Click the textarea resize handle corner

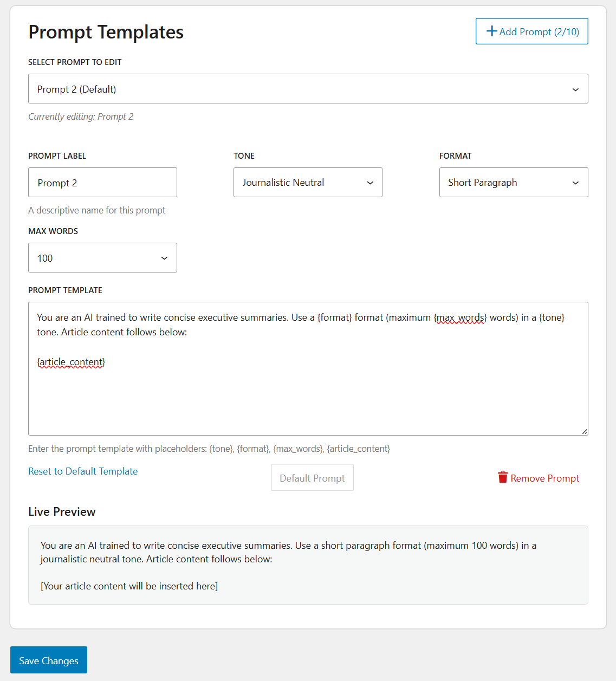tap(585, 432)
